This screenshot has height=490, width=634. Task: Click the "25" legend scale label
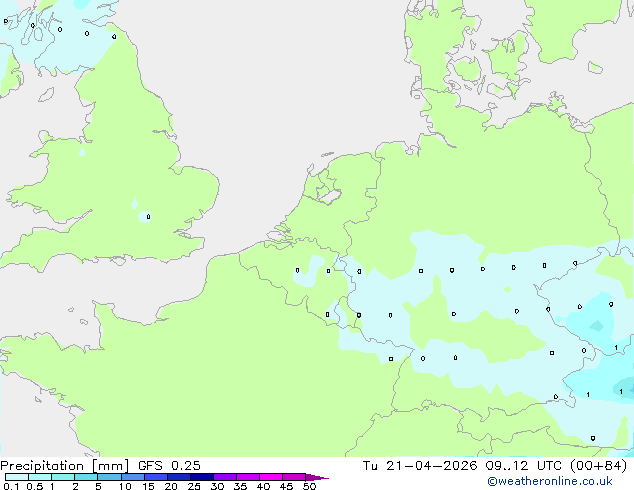pyautogui.click(x=194, y=486)
